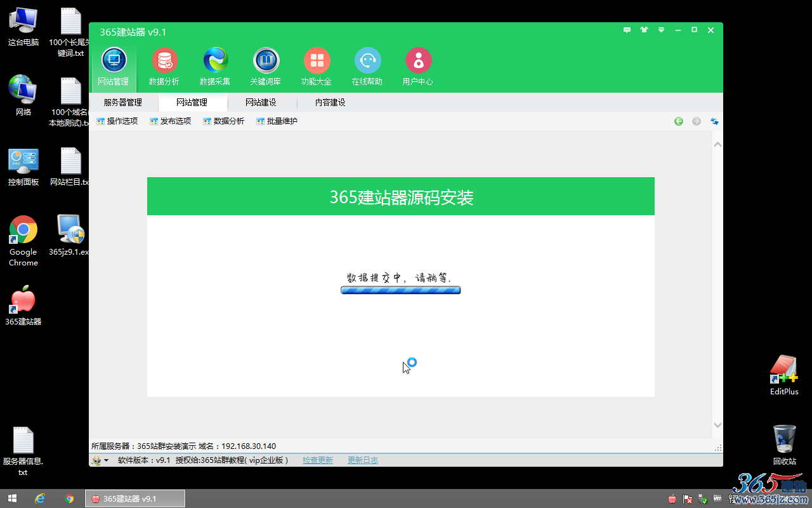The image size is (812, 508).
Task: Click the 检查更新 link
Action: (x=318, y=460)
